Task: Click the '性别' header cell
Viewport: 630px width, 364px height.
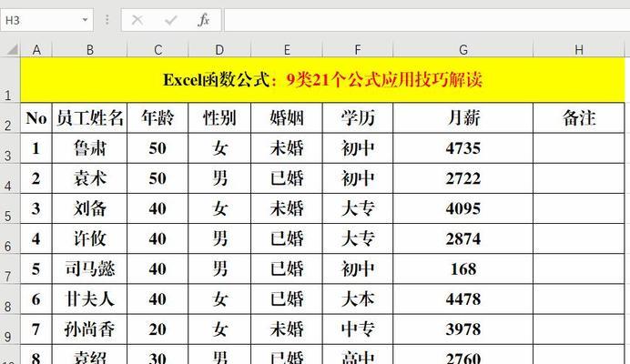Action: click(x=219, y=117)
